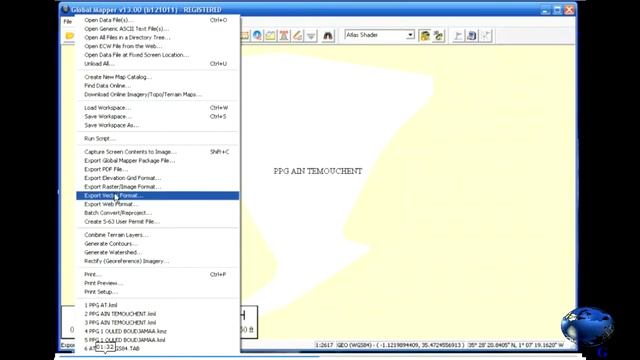Click the yellow folder icon beside Feature Info

[x=271, y=36]
